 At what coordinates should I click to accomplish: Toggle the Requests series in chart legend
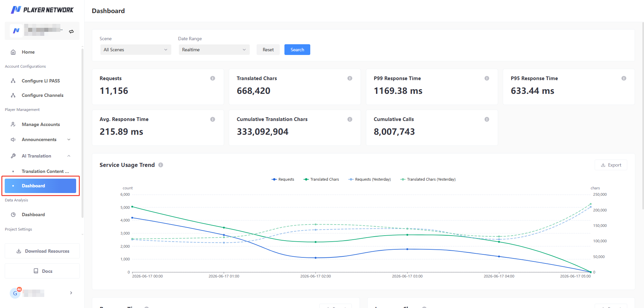[x=283, y=179]
